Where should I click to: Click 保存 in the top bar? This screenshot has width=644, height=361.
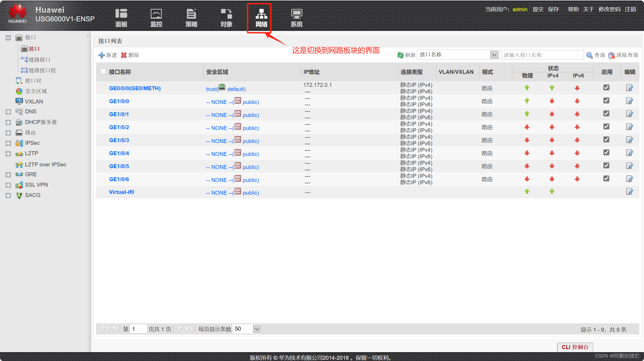pos(553,9)
